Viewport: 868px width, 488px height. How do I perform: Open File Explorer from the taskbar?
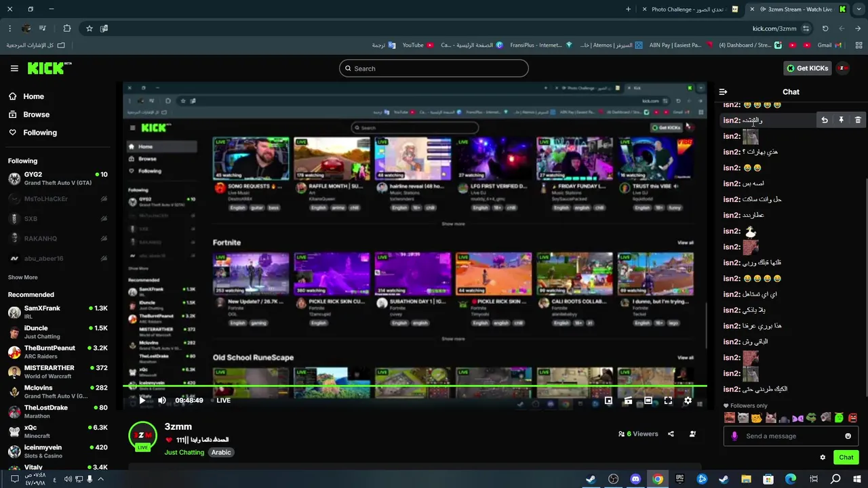(746, 479)
